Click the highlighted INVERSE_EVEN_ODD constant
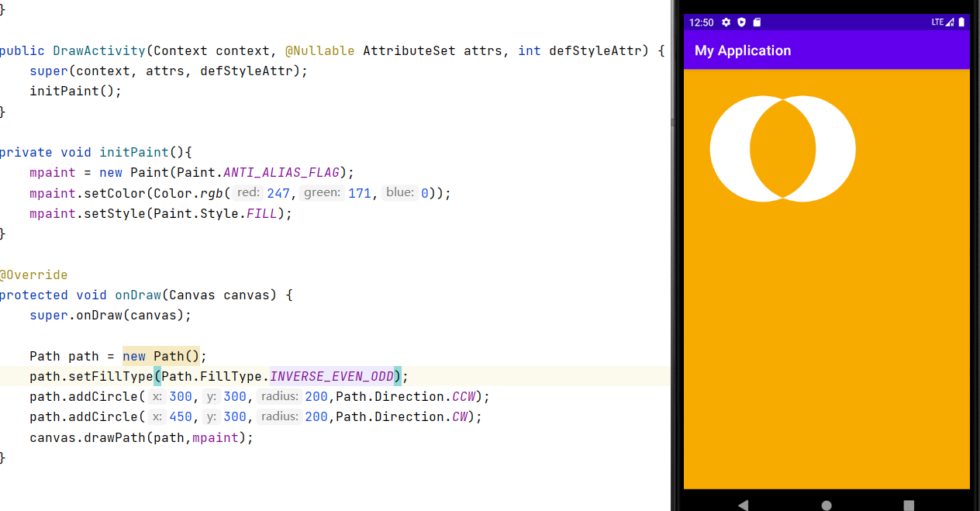 [x=332, y=376]
